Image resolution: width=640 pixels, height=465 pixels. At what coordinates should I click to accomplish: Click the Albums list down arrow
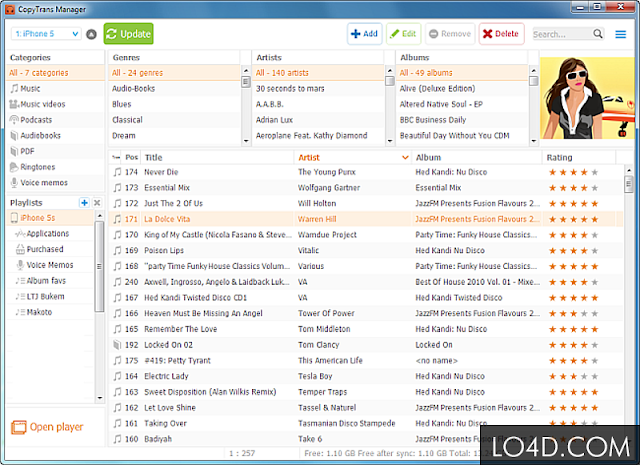tap(533, 141)
